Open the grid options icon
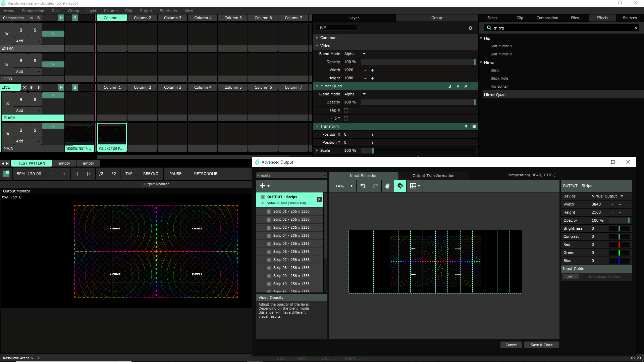The width and height of the screenshot is (644, 362). point(415,186)
